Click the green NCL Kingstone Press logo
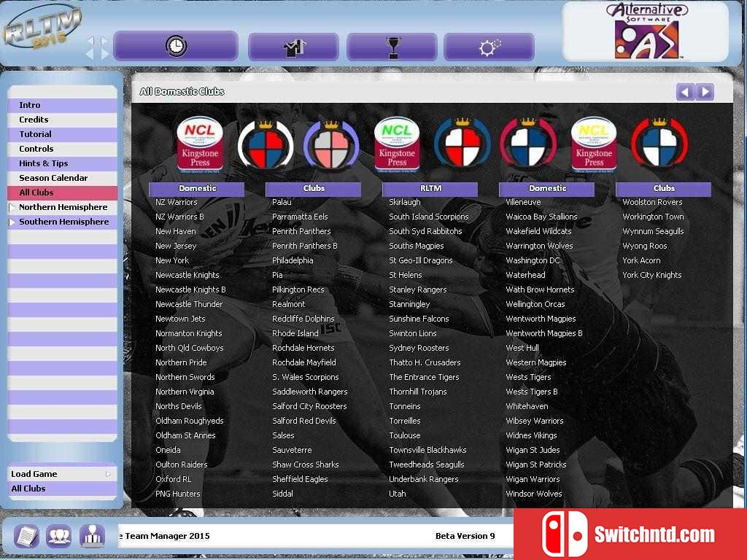 coord(397,144)
